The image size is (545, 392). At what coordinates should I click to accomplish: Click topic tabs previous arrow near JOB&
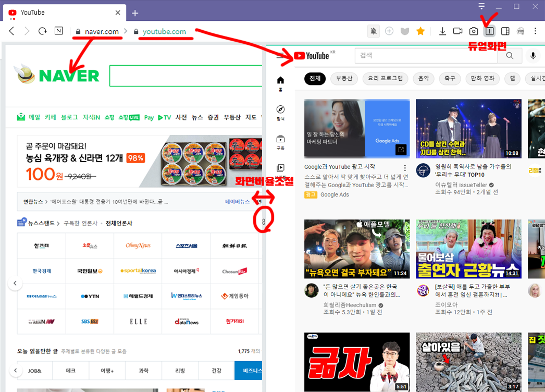pos(15,371)
